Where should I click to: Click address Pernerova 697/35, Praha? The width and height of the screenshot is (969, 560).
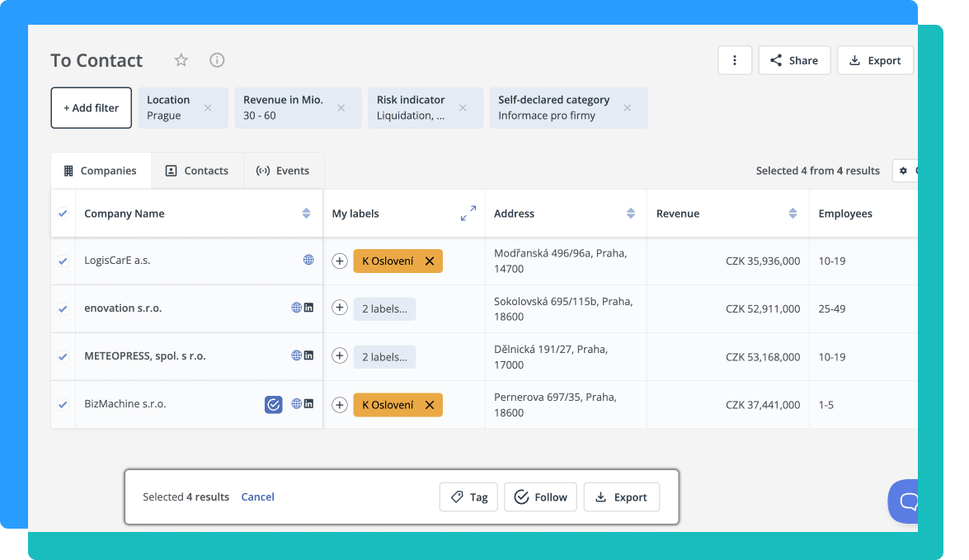point(556,405)
